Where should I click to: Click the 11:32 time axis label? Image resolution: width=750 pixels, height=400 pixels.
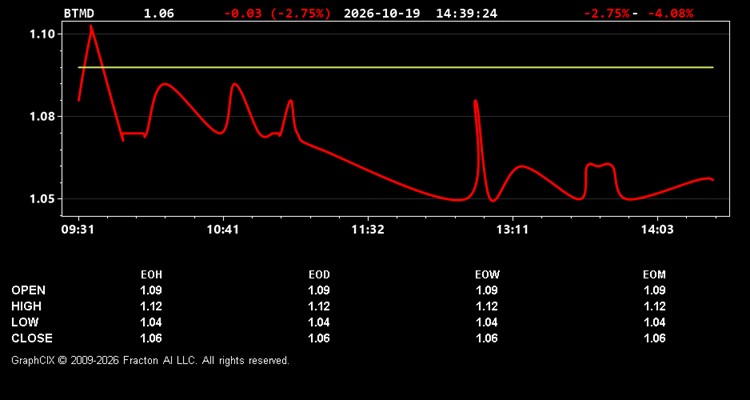point(367,230)
